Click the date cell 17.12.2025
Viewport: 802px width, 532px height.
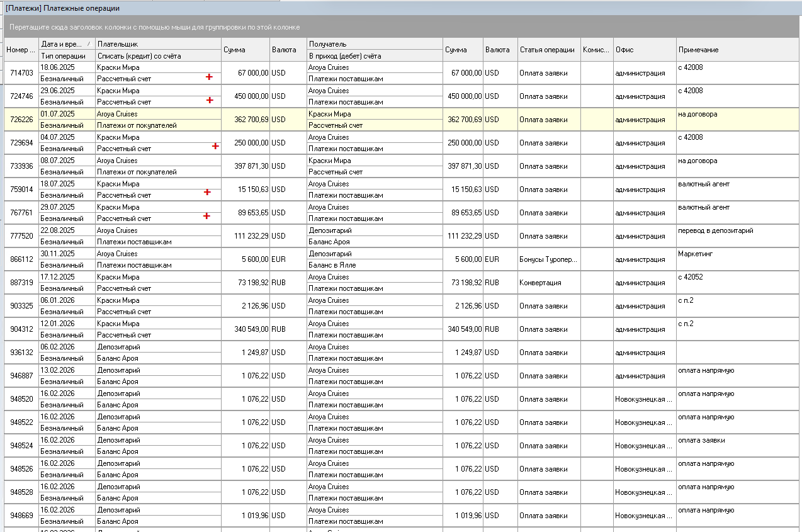click(67, 277)
